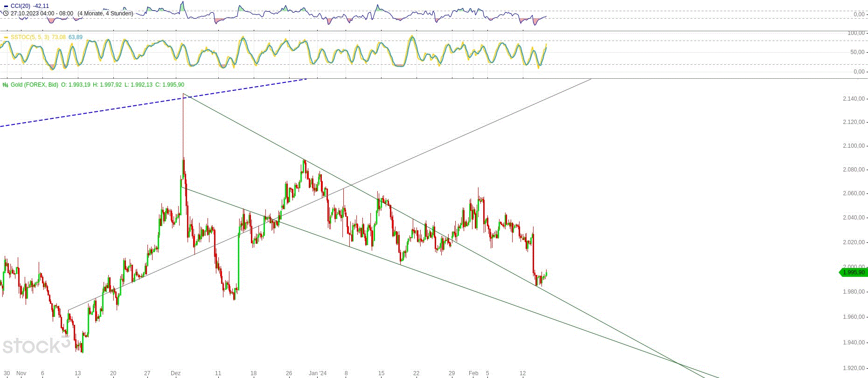Click the date axis label 26
Screen dimensions: 868x378
(x=289, y=373)
